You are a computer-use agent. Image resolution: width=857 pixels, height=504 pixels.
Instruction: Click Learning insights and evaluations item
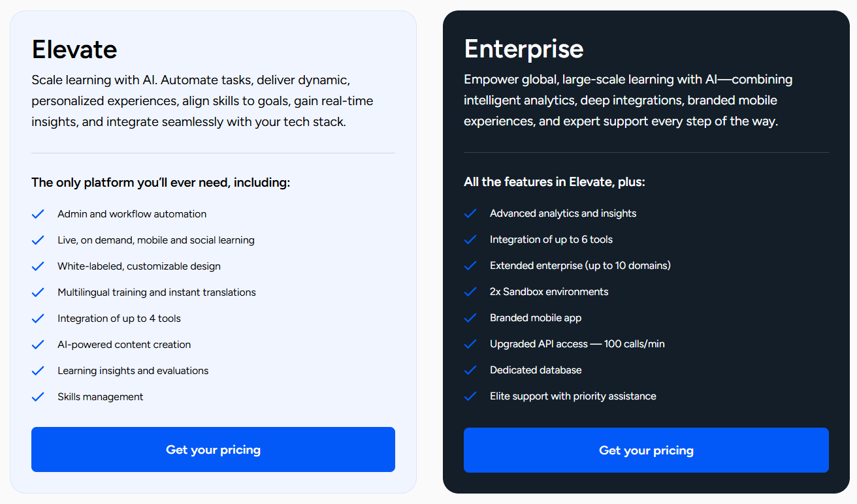pos(133,371)
